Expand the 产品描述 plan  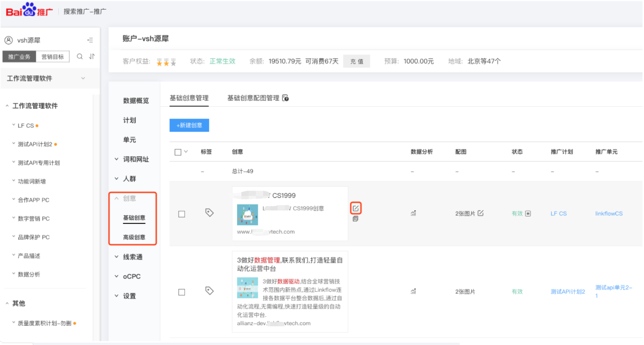tap(14, 256)
